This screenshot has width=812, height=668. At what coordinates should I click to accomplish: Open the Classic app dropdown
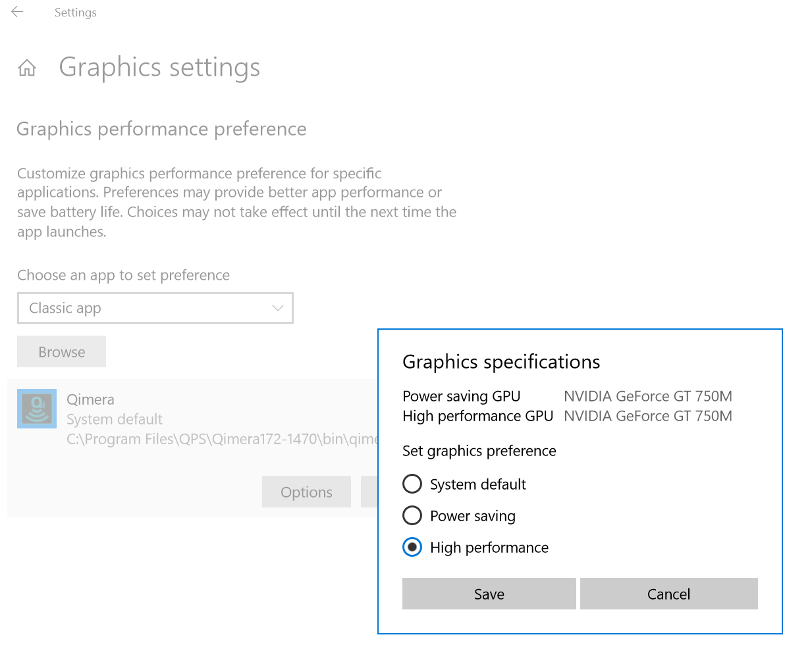(x=155, y=308)
